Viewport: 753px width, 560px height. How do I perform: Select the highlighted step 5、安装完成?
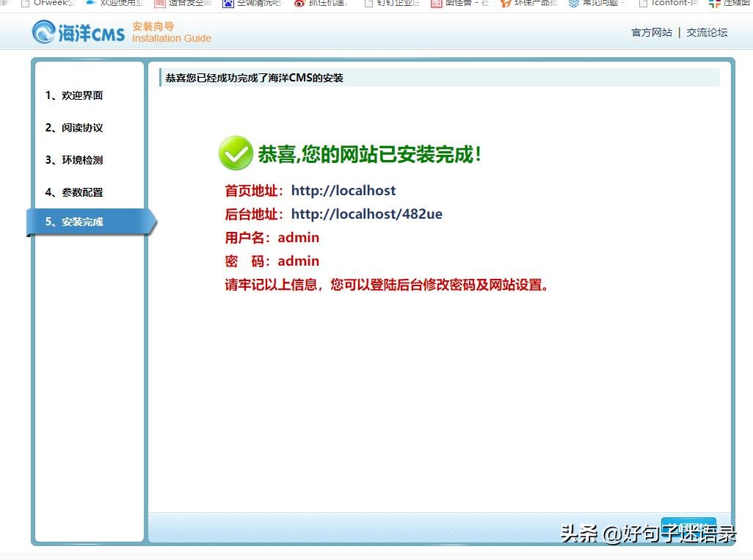pyautogui.click(x=91, y=222)
